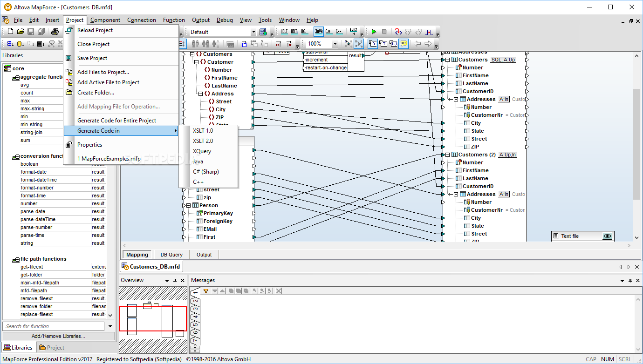Open the Default configuration dropdown
Viewport: 643px width, 364px height.
coord(253,32)
